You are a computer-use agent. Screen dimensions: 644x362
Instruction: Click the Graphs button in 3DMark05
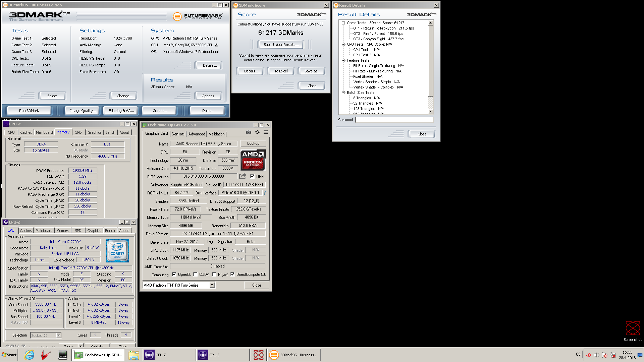pyautogui.click(x=160, y=111)
